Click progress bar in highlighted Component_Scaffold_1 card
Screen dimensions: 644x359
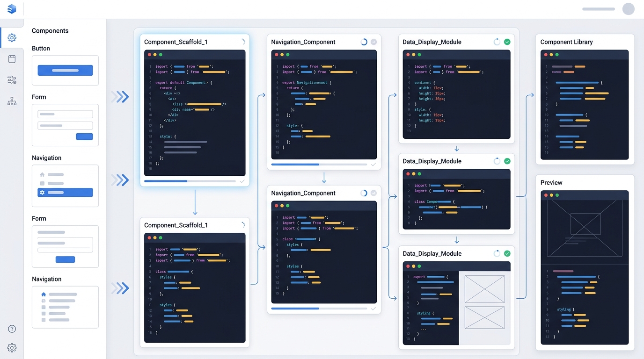(190, 181)
